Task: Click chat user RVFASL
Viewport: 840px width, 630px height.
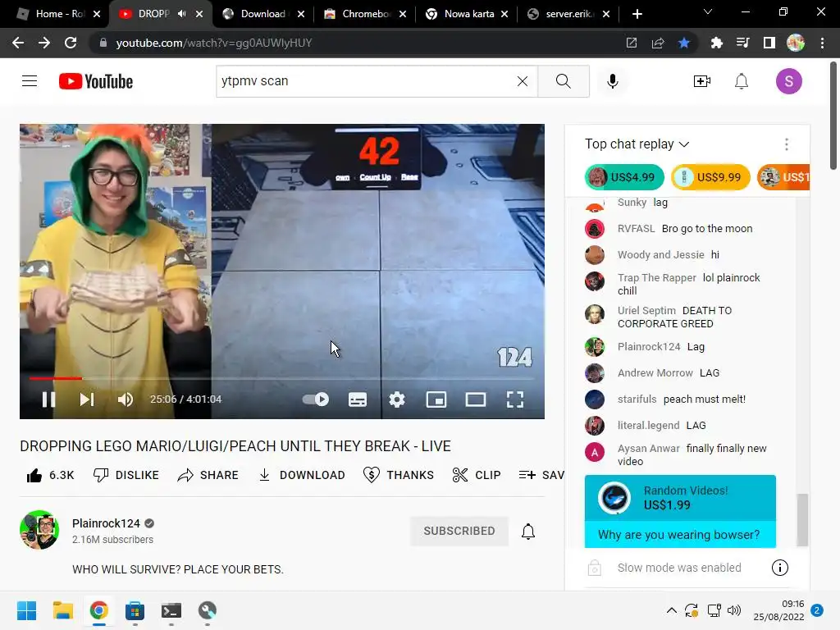Action: coord(636,229)
